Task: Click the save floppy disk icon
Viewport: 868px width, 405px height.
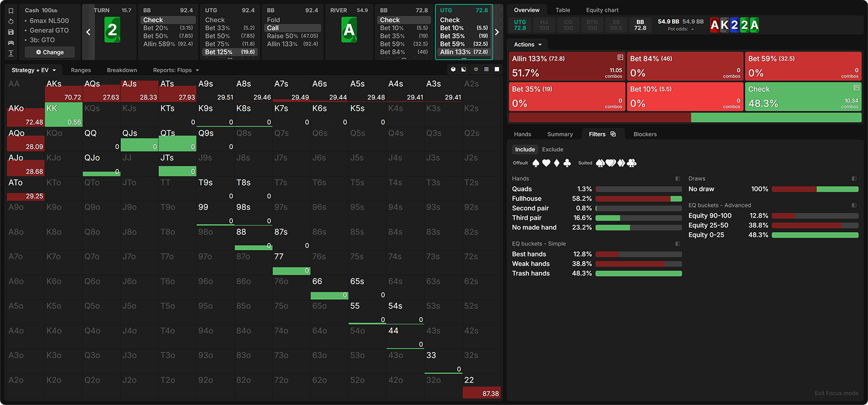Action: [x=11, y=32]
